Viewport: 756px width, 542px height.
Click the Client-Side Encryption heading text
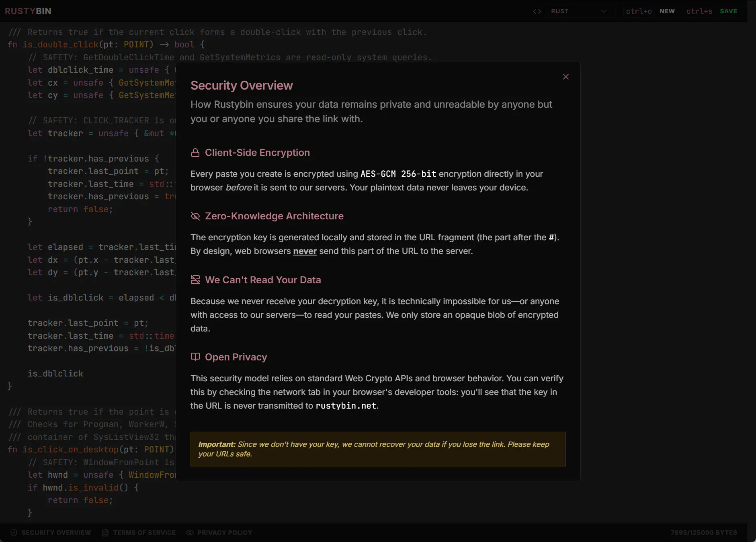257,153
